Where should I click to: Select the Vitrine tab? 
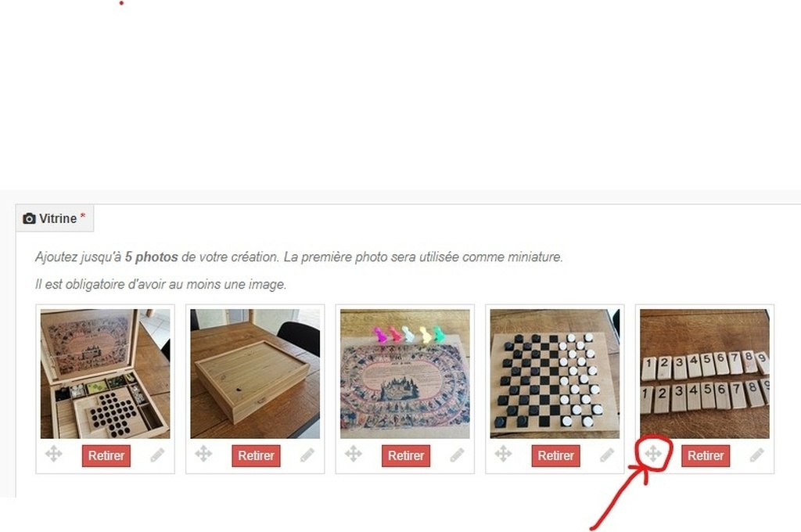[x=55, y=219]
